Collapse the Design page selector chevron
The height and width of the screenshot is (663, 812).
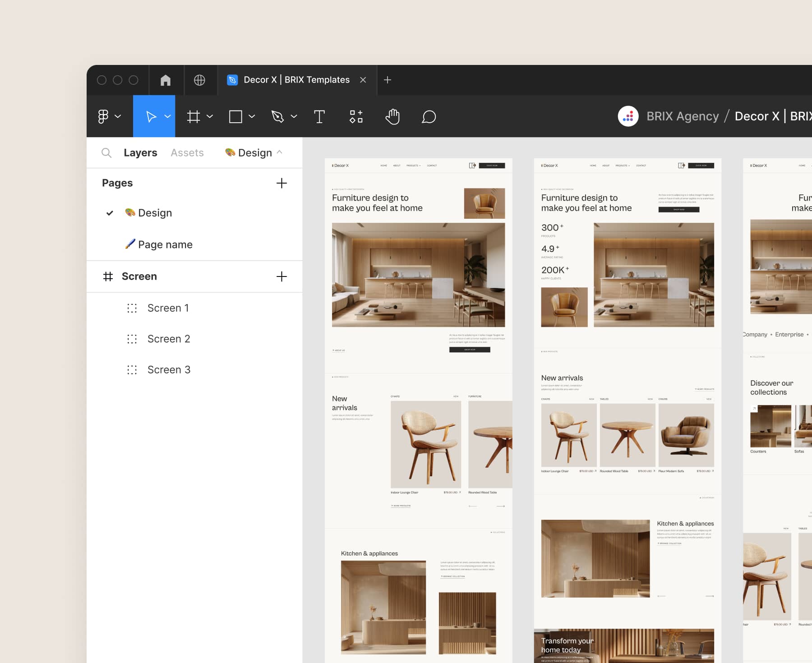tap(280, 152)
